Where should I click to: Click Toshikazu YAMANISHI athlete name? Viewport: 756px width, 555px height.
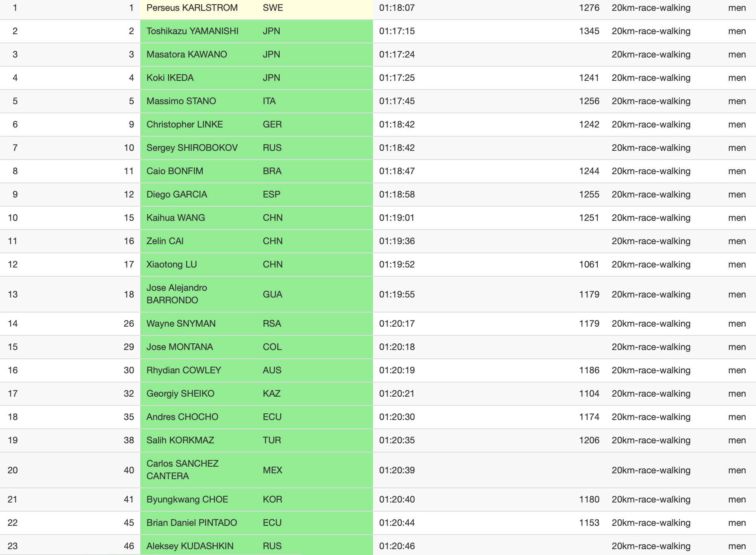[192, 31]
